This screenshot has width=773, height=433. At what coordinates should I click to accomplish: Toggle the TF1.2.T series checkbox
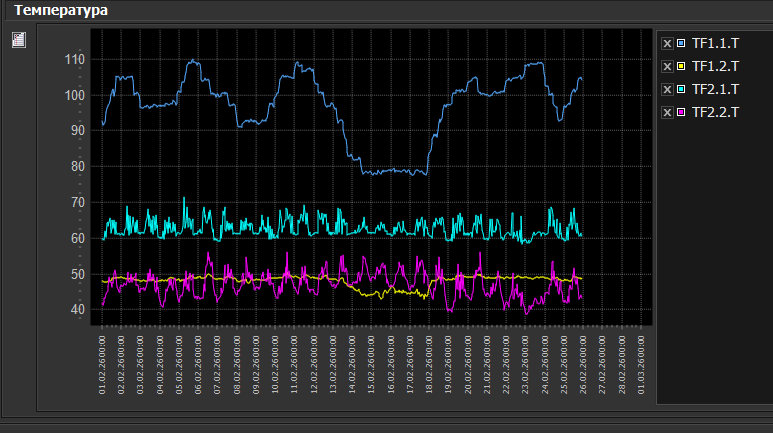click(x=667, y=66)
